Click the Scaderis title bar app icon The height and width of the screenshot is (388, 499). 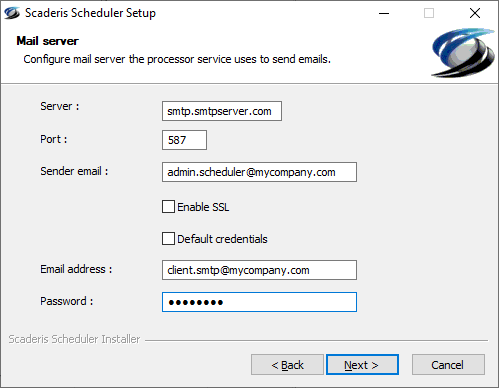click(x=12, y=13)
